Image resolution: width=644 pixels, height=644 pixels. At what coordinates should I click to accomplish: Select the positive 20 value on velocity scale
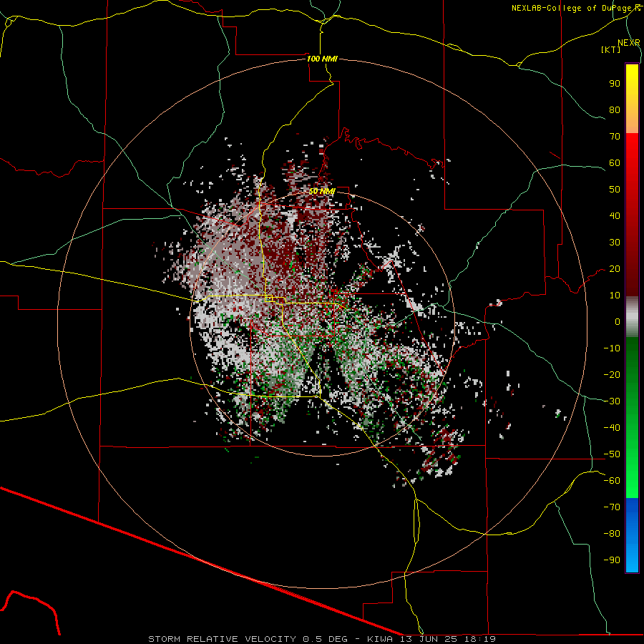pyautogui.click(x=615, y=268)
